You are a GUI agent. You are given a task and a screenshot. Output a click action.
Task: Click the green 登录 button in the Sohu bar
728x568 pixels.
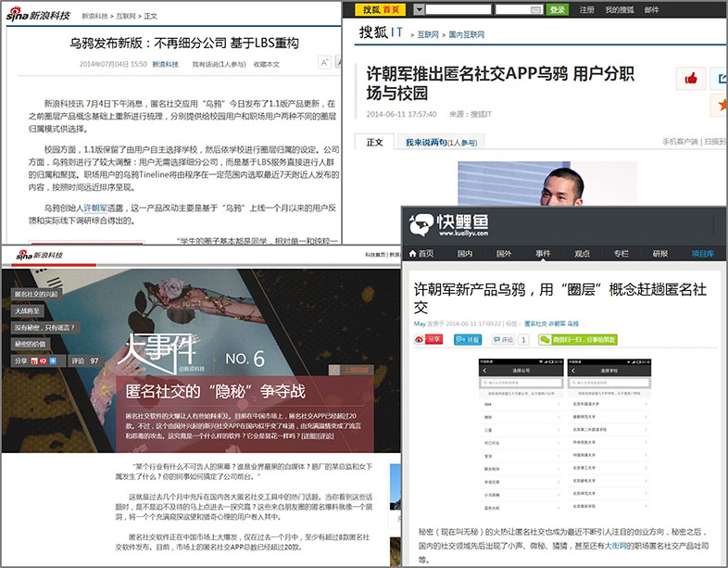point(558,9)
